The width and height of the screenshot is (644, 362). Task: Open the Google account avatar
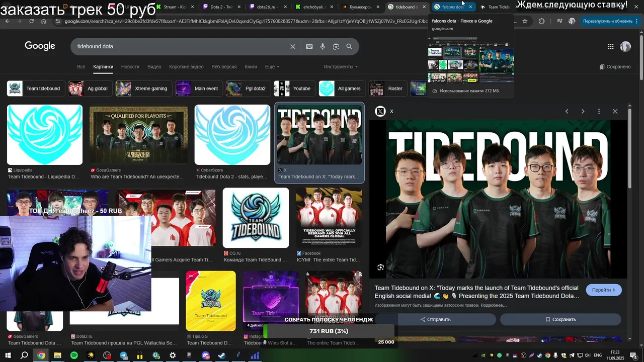[x=625, y=46]
